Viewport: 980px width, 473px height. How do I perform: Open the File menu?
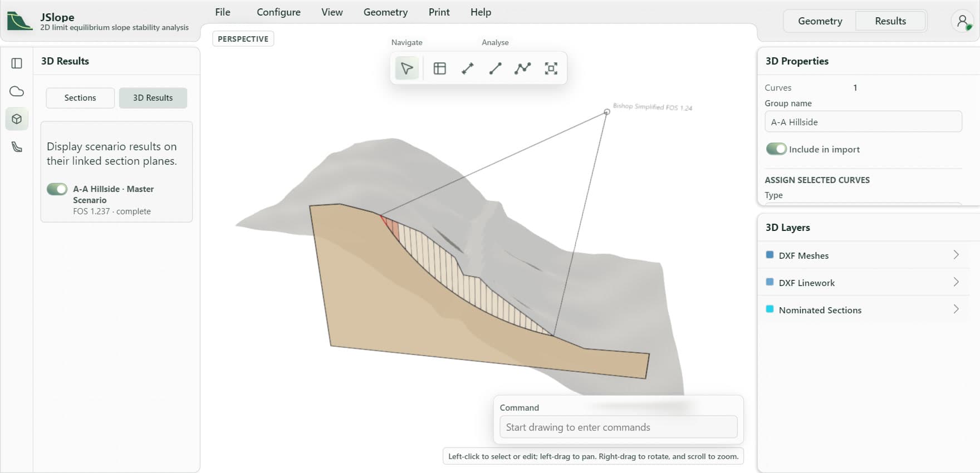[223, 12]
